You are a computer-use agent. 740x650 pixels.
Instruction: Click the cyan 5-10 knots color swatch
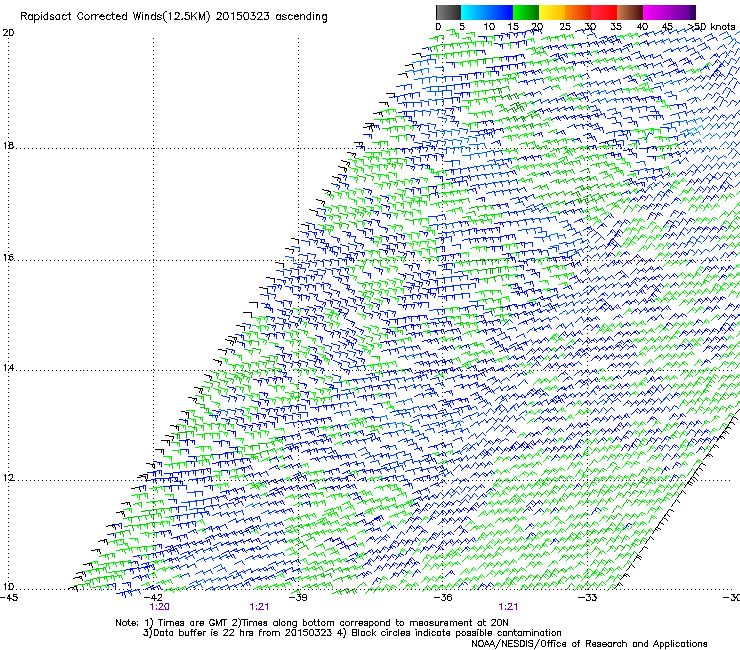tap(474, 12)
